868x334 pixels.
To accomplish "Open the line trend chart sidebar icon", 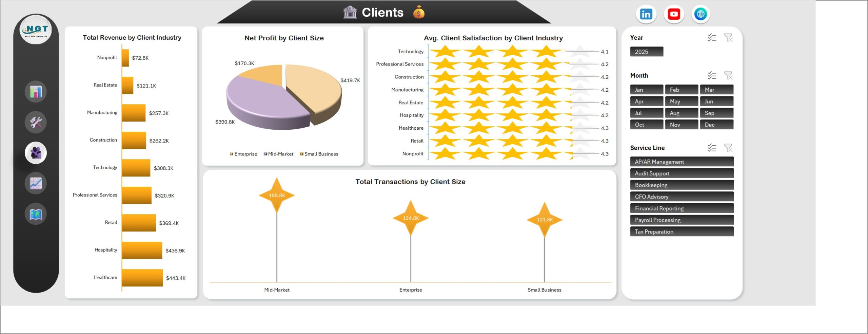I will point(36,183).
